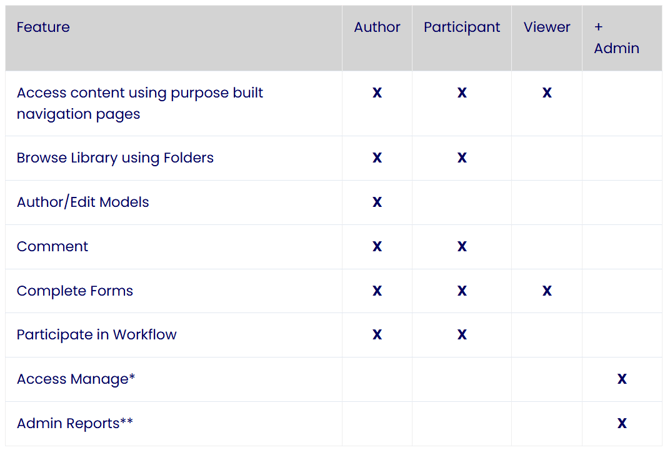Viewport: 670px width, 450px height.
Task: Click the Viewer column header
Action: pos(547,27)
